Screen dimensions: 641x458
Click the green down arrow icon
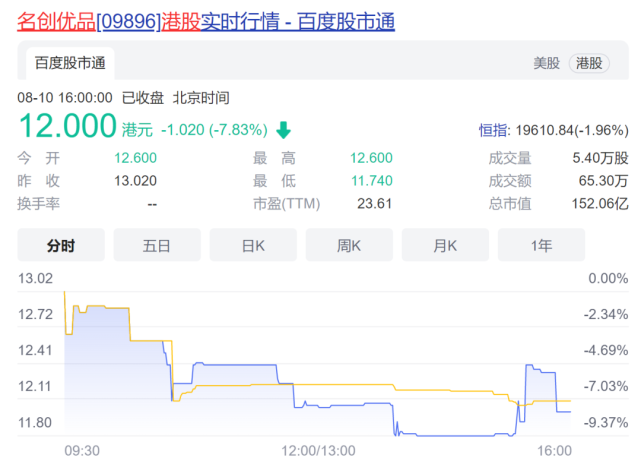point(283,130)
